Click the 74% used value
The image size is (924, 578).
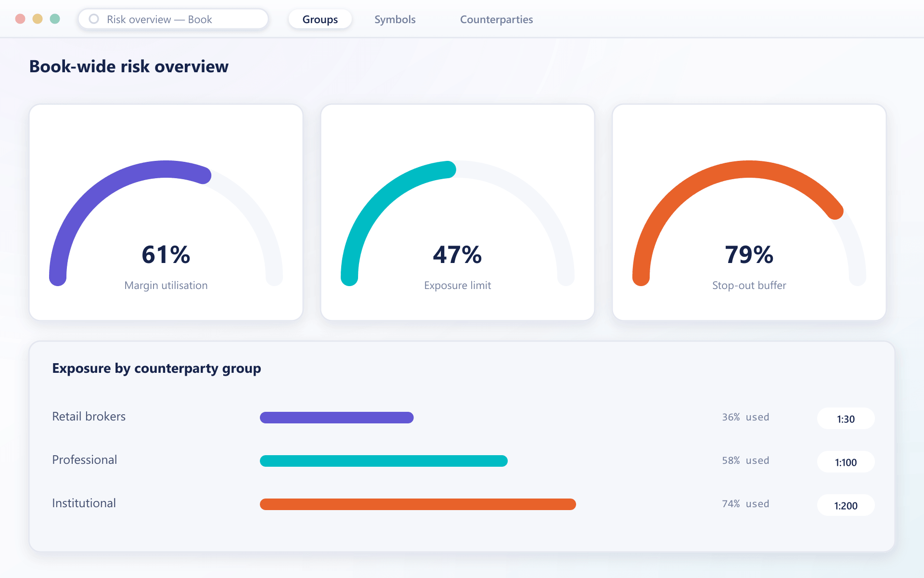click(x=745, y=504)
